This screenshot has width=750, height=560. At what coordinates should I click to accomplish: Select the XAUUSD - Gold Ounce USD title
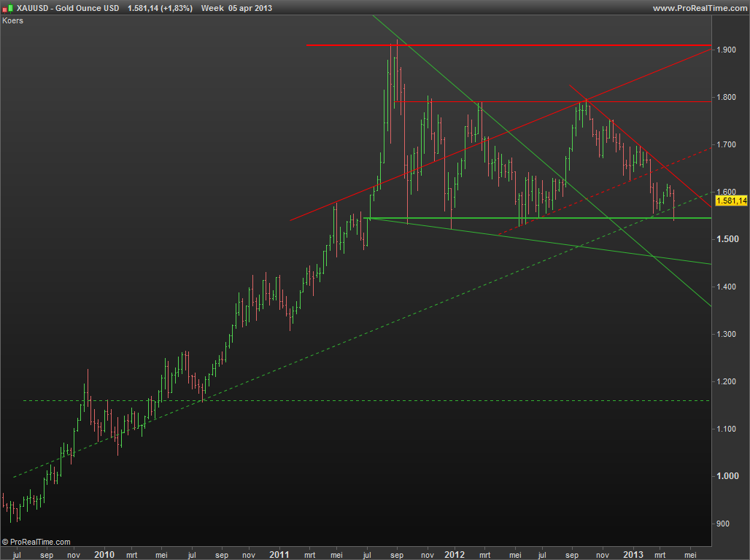tap(67, 7)
